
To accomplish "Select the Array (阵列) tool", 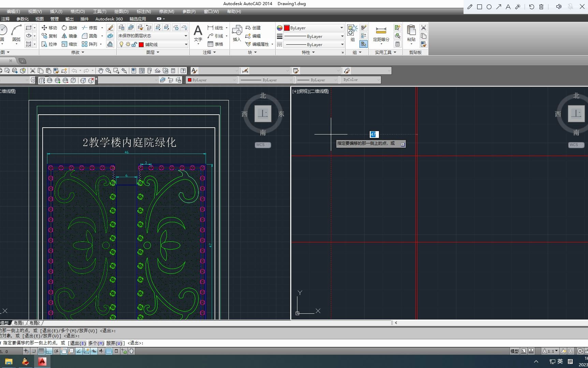I will tap(90, 44).
